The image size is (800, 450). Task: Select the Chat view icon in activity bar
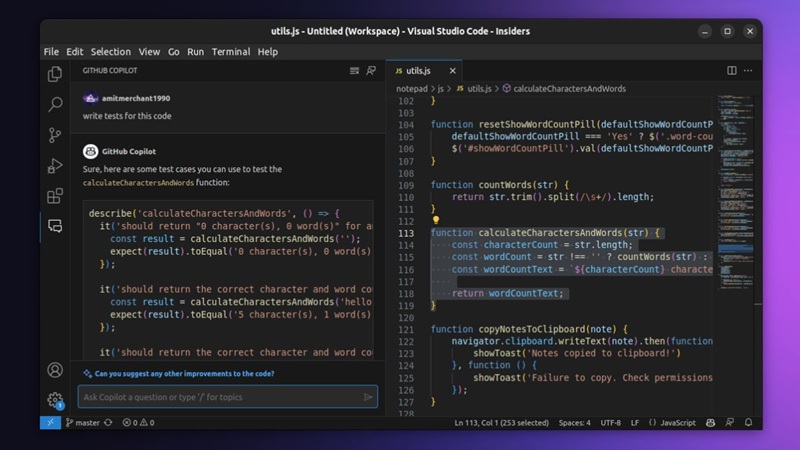[55, 226]
